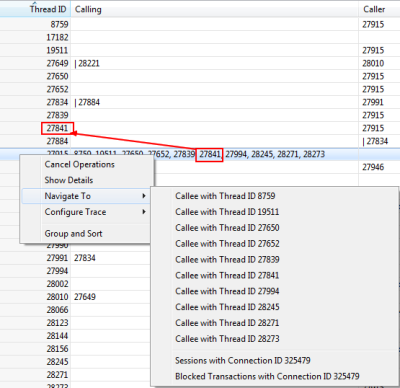The height and width of the screenshot is (388, 400).
Task: Click Caller value 27946
Action: (x=373, y=167)
